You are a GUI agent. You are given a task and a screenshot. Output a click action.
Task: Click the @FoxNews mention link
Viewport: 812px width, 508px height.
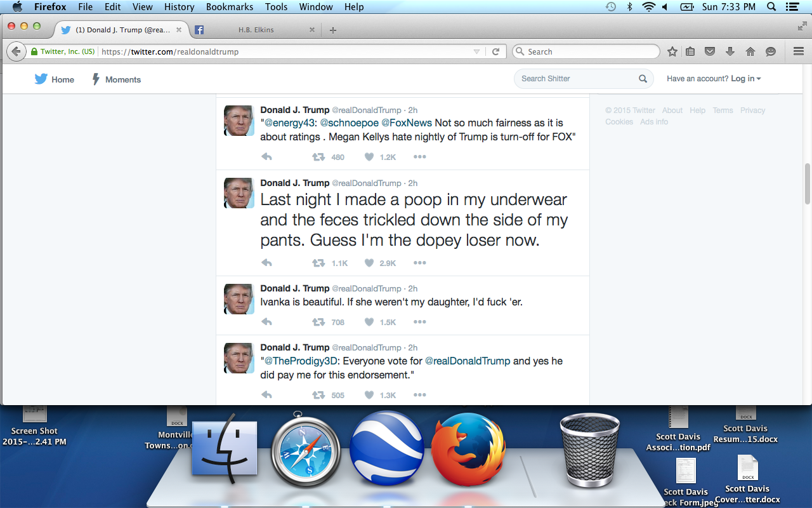coord(407,123)
